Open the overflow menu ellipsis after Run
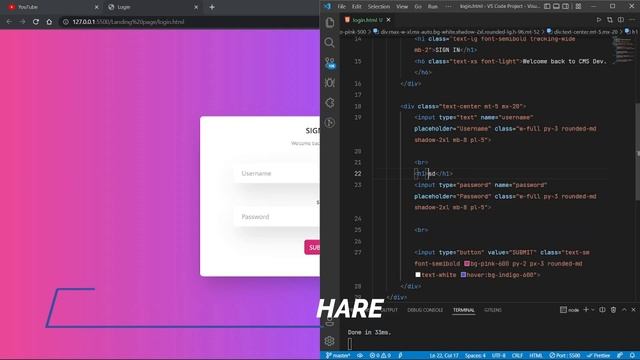The width and height of the screenshot is (640, 360). pyautogui.click(x=449, y=7)
